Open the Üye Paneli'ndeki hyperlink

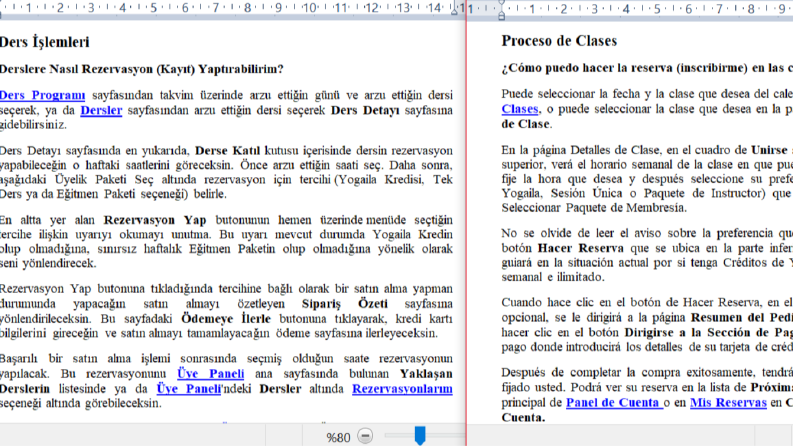(x=189, y=389)
